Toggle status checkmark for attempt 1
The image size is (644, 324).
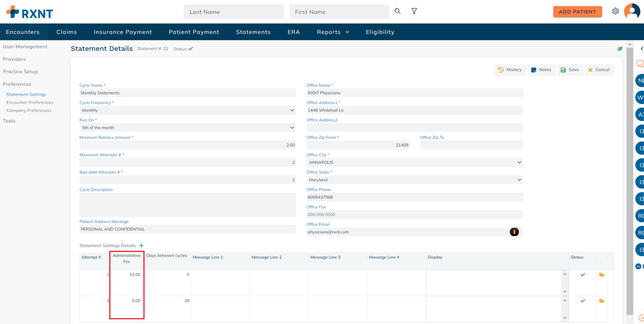pyautogui.click(x=582, y=274)
